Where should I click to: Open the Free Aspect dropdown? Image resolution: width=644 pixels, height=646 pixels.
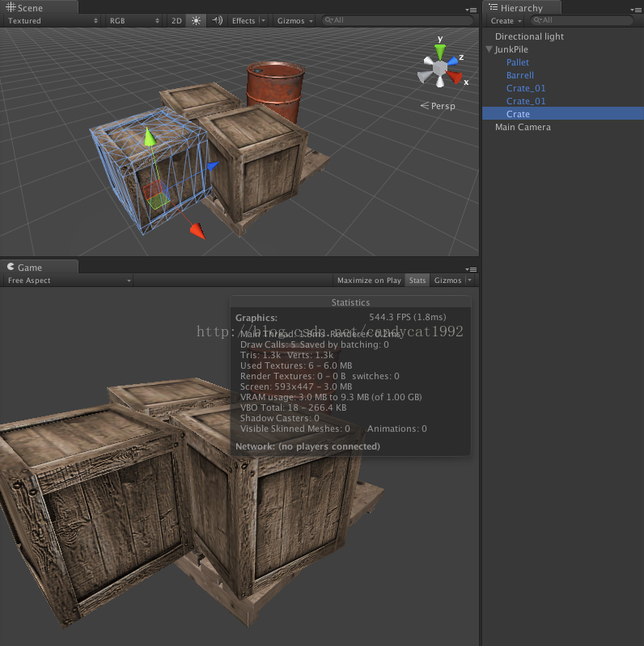coord(69,281)
